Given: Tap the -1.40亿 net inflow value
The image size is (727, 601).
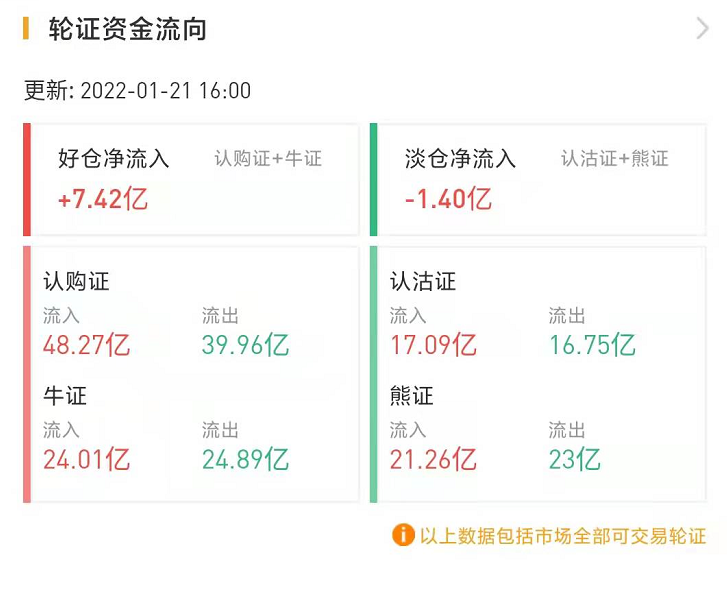Looking at the screenshot, I should point(448,199).
